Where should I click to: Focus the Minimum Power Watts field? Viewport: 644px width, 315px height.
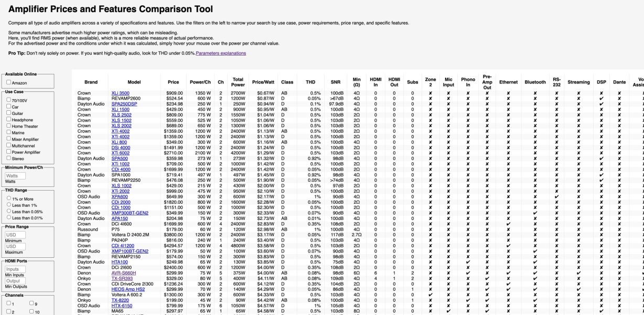point(15,176)
